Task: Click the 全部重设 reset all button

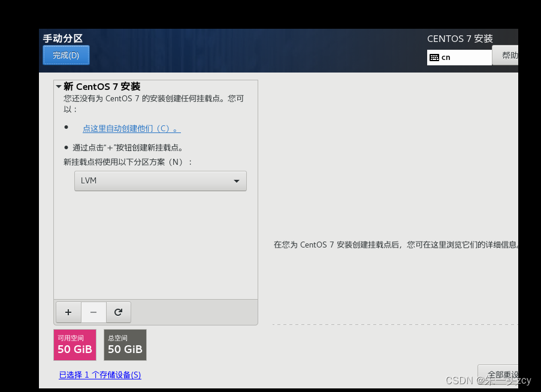Action: click(498, 375)
